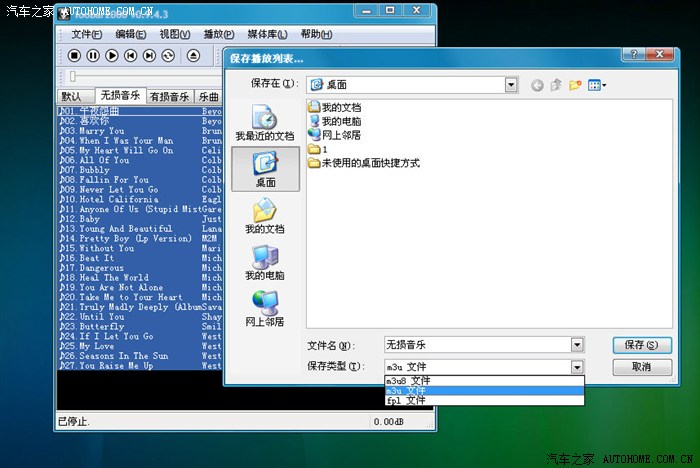The width and height of the screenshot is (700, 468).
Task: Switch to 有损音乐 playlist tab
Action: pos(169,96)
